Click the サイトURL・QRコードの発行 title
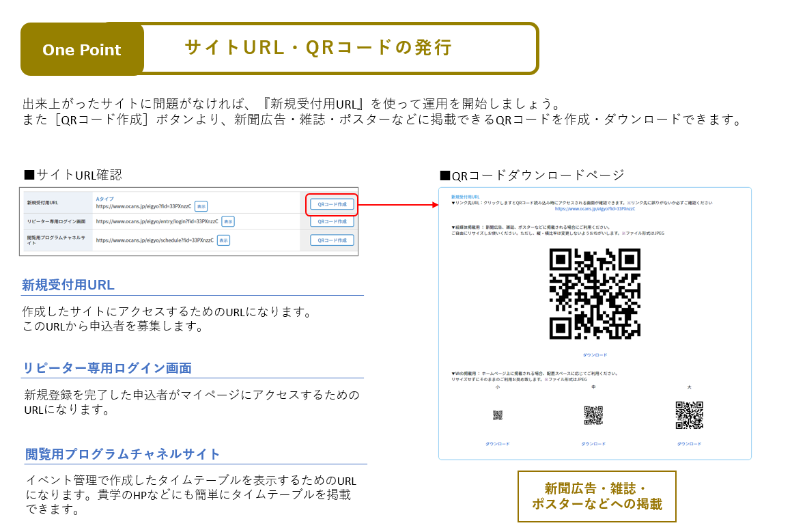Viewport: 792px width, 532px height. pyautogui.click(x=318, y=48)
